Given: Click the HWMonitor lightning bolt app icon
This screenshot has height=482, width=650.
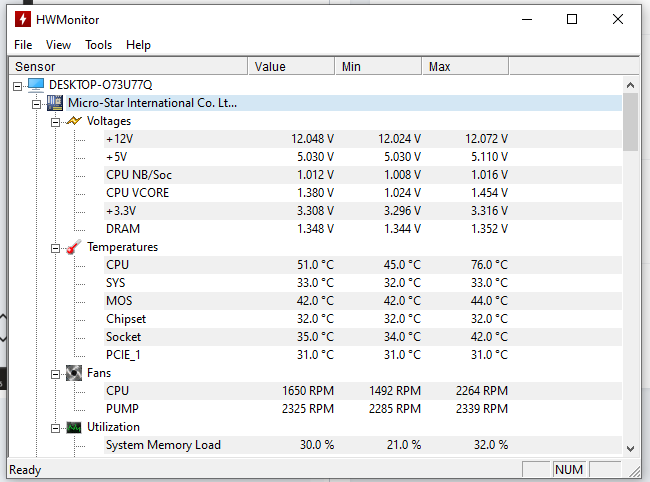Looking at the screenshot, I should point(23,19).
